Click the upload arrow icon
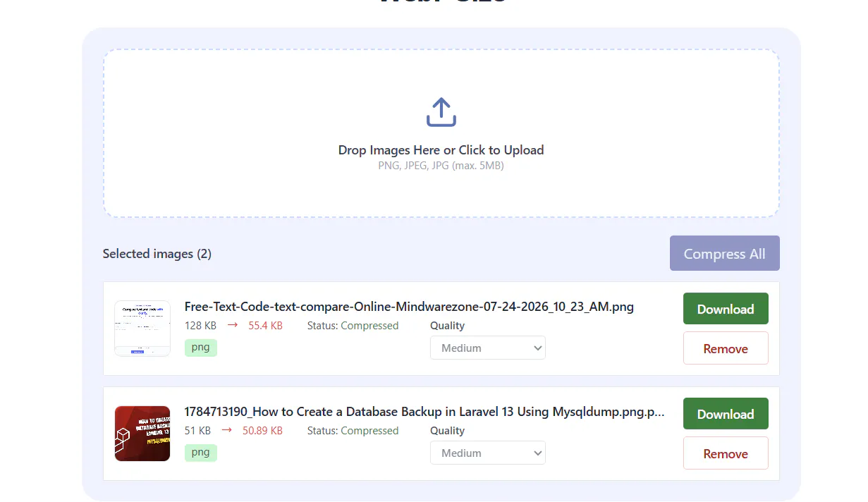868x502 pixels. pyautogui.click(x=441, y=112)
